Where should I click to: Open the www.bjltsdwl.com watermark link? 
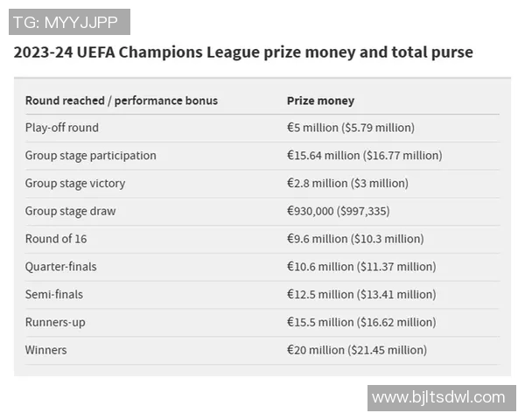tap(438, 398)
